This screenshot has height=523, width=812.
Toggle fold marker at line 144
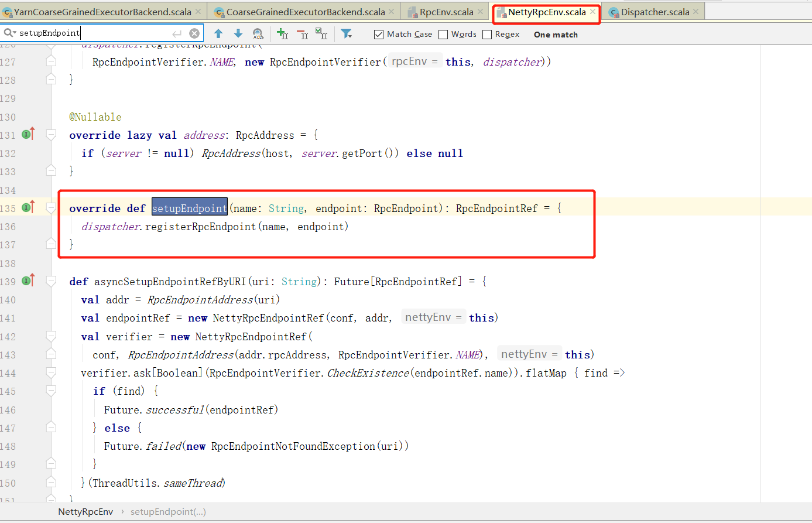pyautogui.click(x=51, y=373)
